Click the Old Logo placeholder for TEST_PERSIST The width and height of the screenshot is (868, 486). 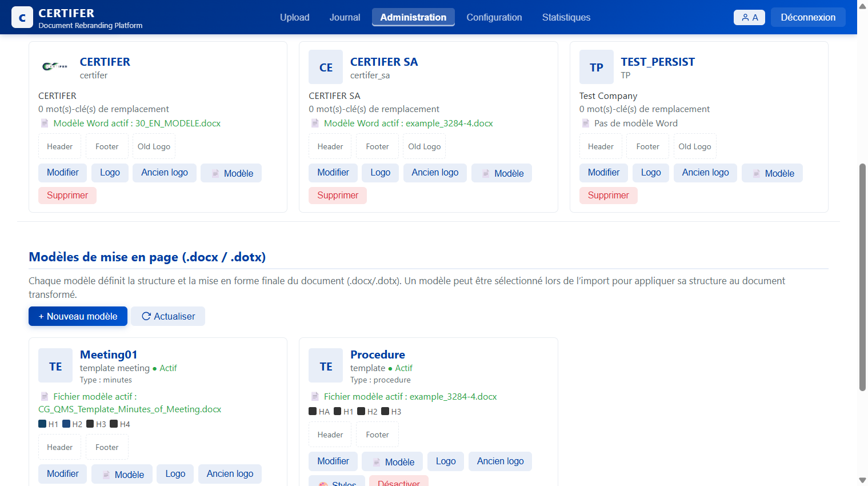(x=694, y=146)
